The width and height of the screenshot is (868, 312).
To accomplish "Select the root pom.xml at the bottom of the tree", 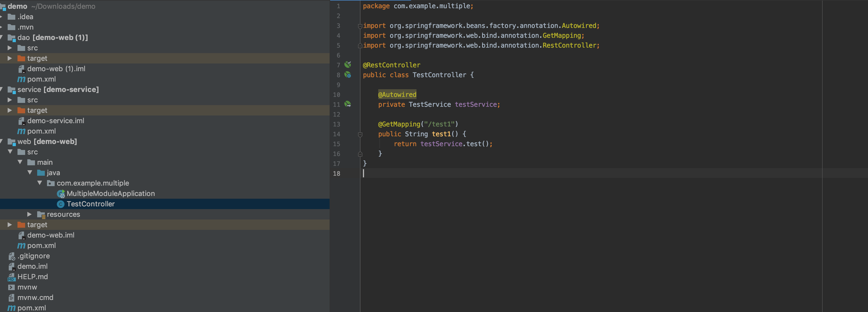I will coord(31,308).
